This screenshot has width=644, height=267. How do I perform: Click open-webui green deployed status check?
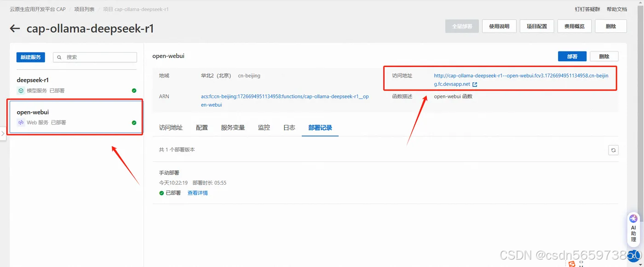(134, 123)
